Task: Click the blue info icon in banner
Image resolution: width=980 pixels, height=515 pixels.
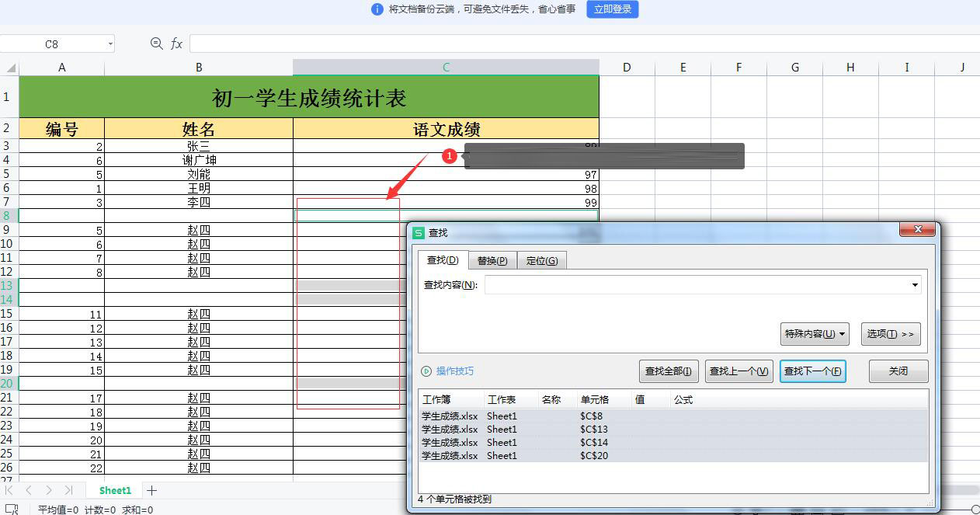Action: [377, 9]
